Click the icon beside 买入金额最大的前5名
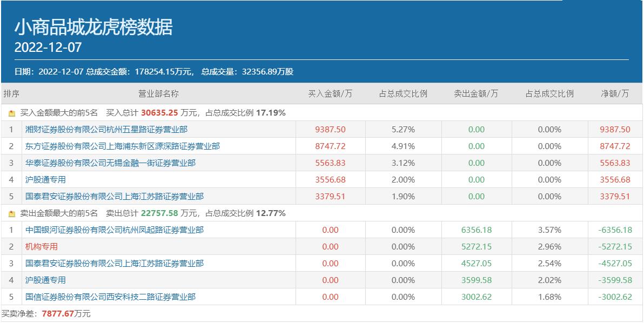 coord(12,113)
